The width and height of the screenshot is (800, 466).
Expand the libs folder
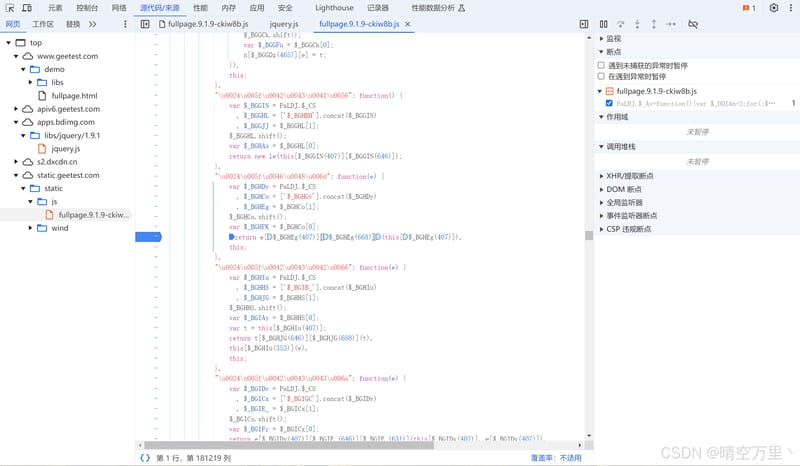(x=30, y=82)
